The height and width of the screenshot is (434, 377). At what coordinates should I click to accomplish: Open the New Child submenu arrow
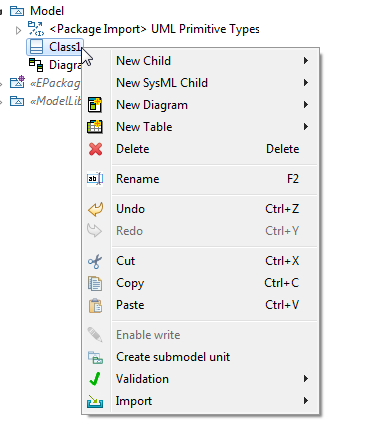coord(306,61)
